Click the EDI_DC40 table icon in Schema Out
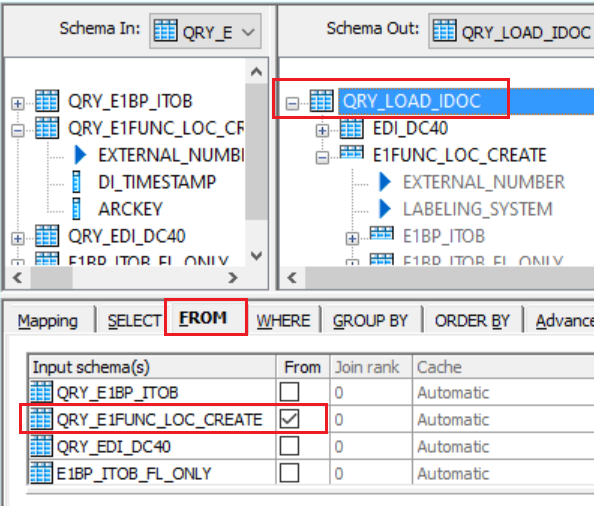Viewport: 594px width, 506px height. click(x=352, y=128)
